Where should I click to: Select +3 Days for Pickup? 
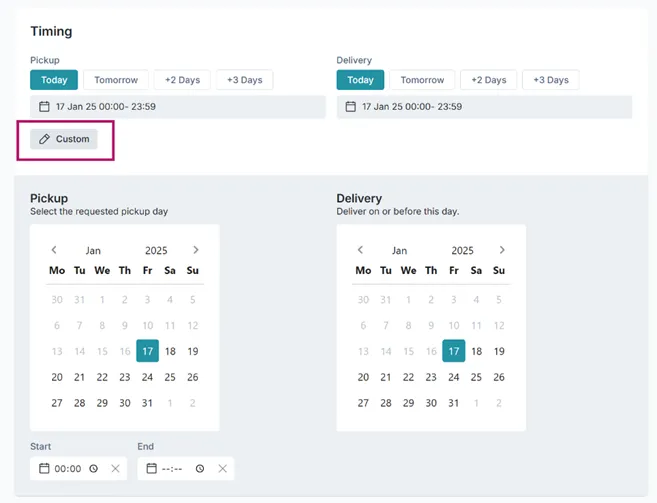click(245, 80)
